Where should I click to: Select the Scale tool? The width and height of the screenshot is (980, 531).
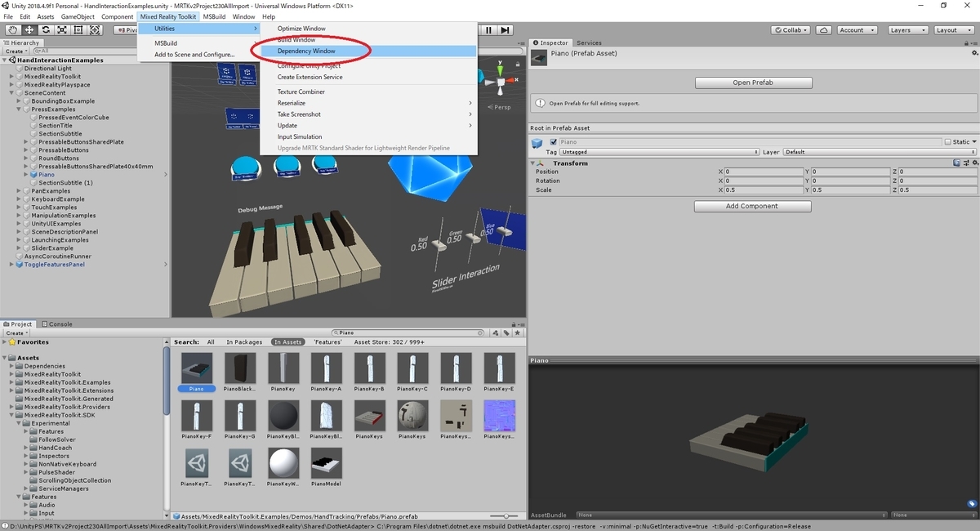(62, 30)
